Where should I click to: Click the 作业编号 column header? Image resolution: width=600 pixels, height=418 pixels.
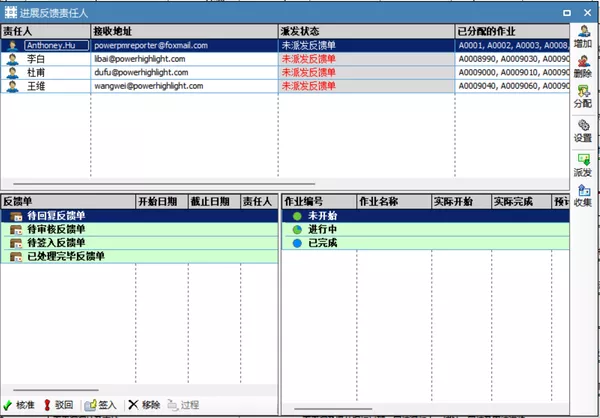[x=319, y=202]
